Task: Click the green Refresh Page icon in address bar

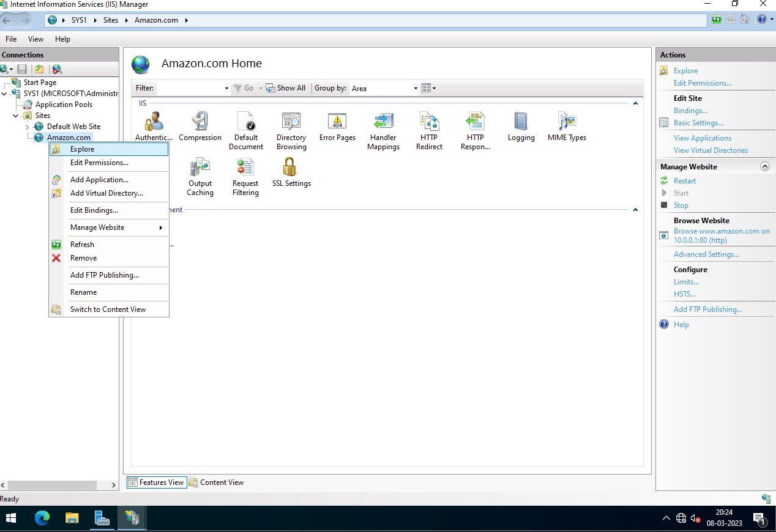Action: [717, 20]
